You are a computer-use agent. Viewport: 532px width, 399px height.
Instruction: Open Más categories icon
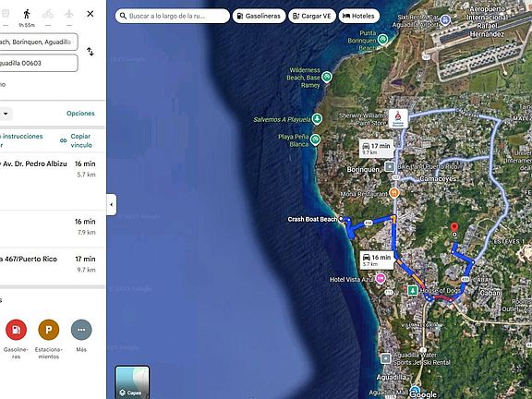pyautogui.click(x=81, y=330)
